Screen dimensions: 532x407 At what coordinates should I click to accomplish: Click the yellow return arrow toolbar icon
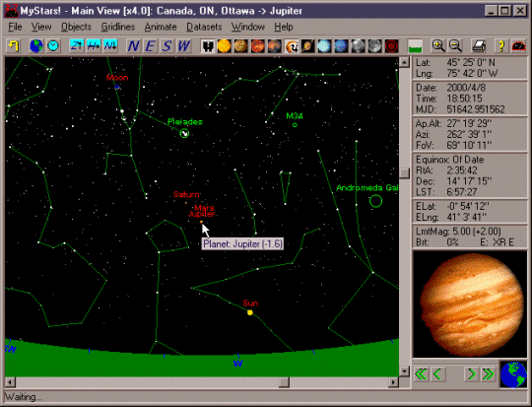click(x=14, y=46)
